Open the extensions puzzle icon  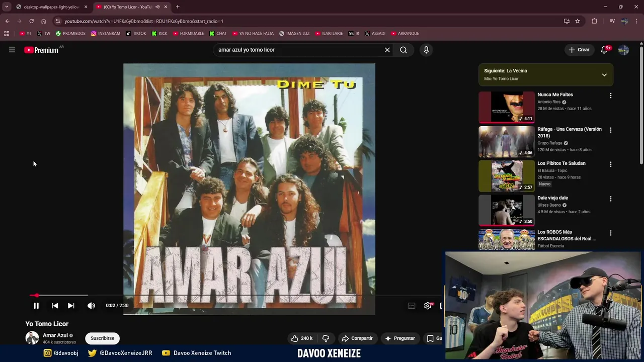click(595, 21)
